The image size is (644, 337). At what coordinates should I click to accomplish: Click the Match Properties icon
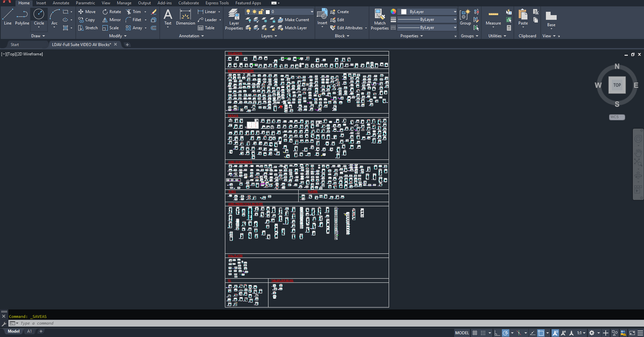tap(379, 19)
